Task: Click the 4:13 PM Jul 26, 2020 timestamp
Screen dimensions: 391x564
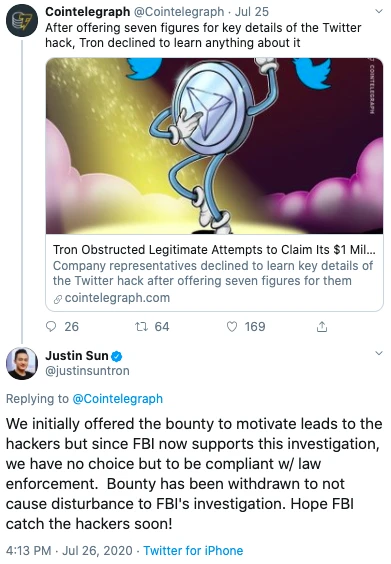Action: tap(69, 551)
